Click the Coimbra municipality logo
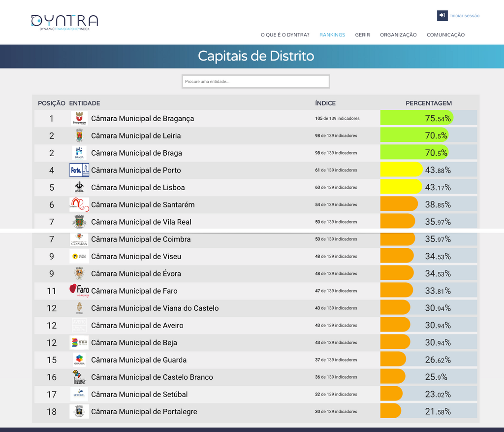This screenshot has height=432, width=504. tap(79, 239)
